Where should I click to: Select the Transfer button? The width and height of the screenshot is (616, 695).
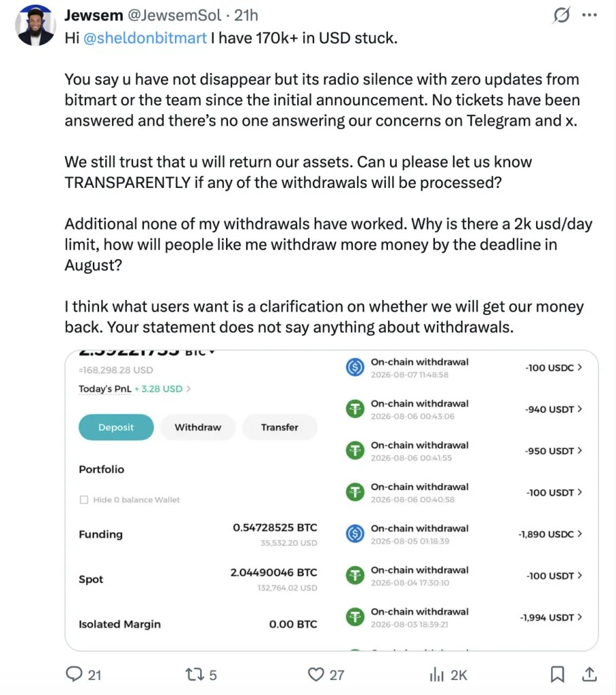(x=280, y=427)
